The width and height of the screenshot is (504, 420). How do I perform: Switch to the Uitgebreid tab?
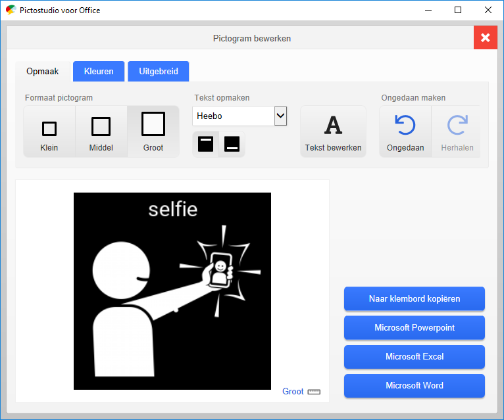pos(159,71)
